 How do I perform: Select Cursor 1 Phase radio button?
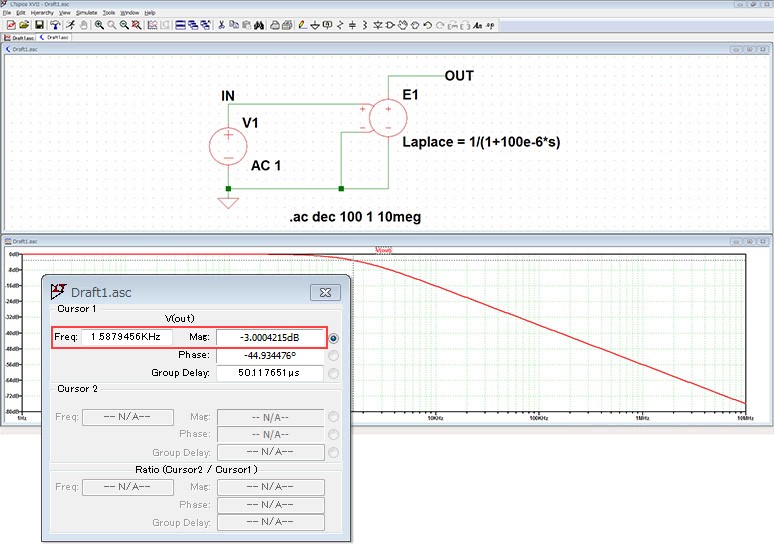333,355
